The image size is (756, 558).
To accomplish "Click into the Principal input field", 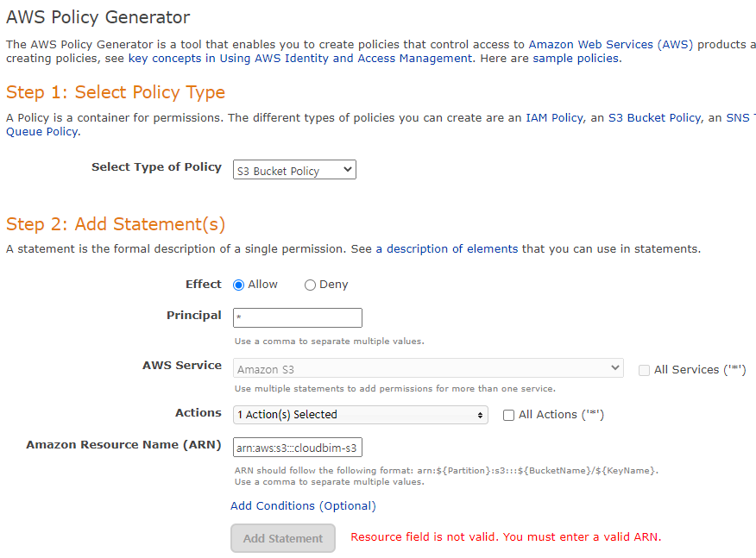I will click(x=298, y=318).
